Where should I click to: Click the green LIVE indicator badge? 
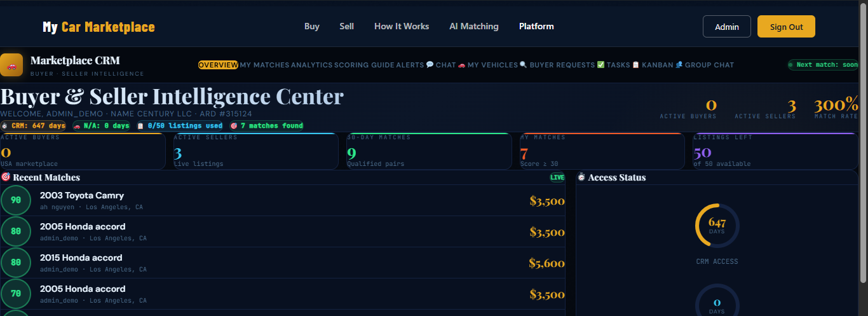557,177
